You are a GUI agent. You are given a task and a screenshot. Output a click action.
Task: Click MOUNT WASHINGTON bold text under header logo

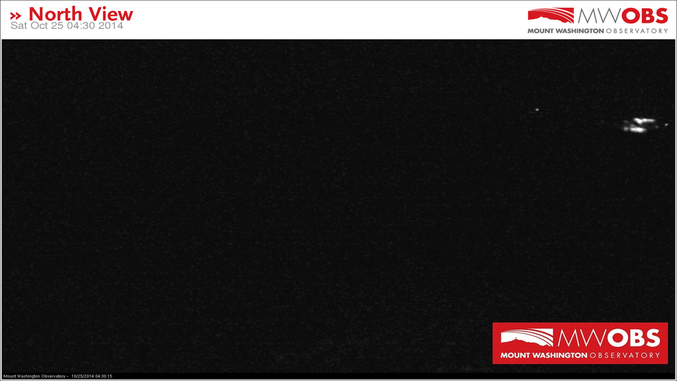pos(566,31)
